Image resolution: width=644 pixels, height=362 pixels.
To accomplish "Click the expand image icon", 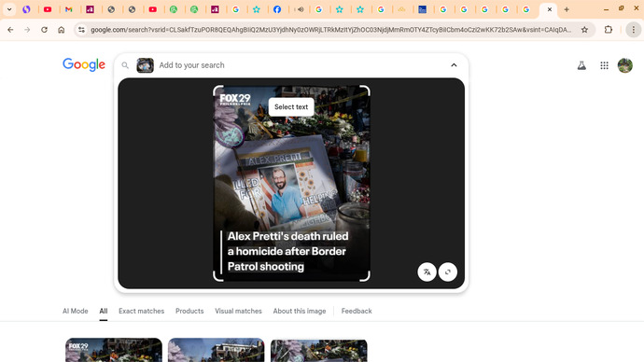I will [448, 271].
